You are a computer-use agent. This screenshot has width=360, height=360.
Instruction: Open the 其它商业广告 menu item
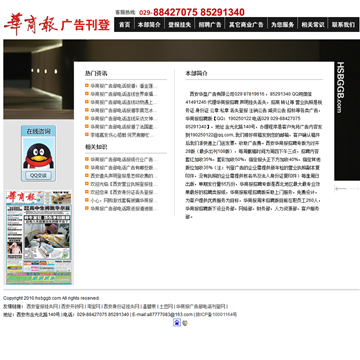tap(246, 25)
